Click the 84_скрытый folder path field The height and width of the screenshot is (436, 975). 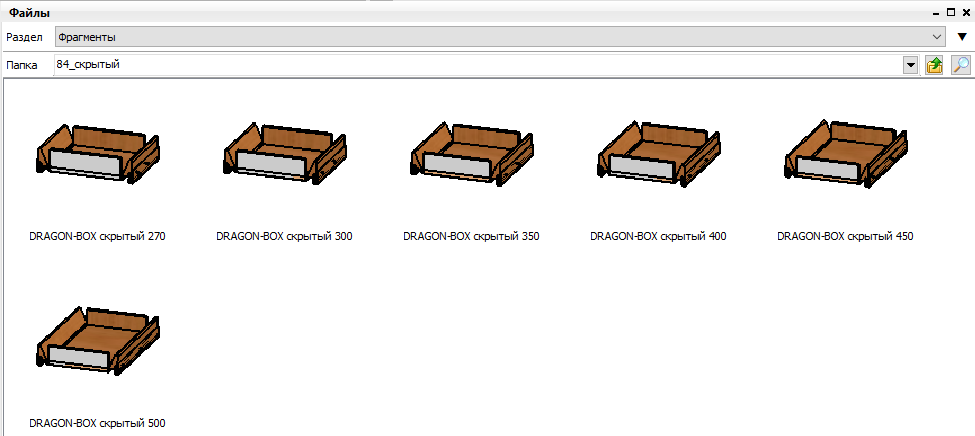coord(479,65)
